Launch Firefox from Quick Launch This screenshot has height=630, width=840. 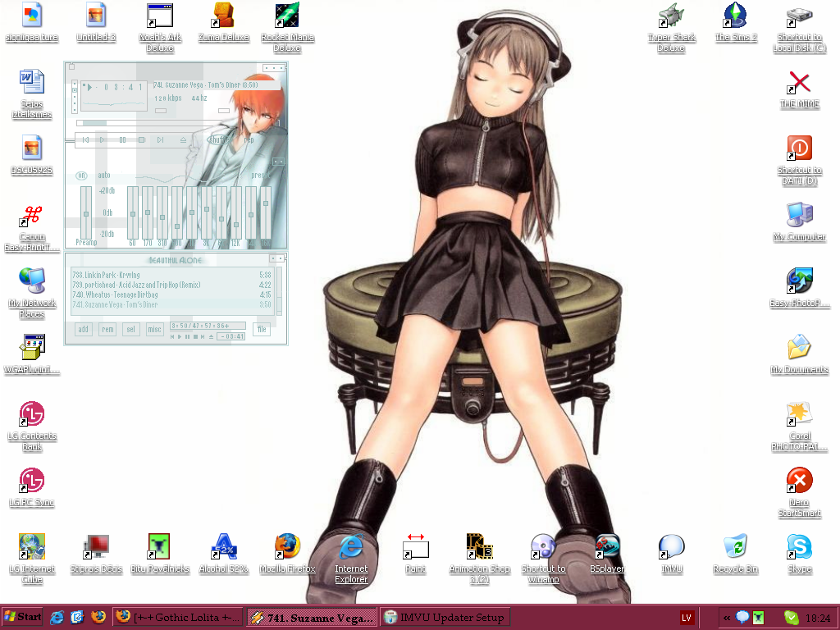tap(98, 617)
